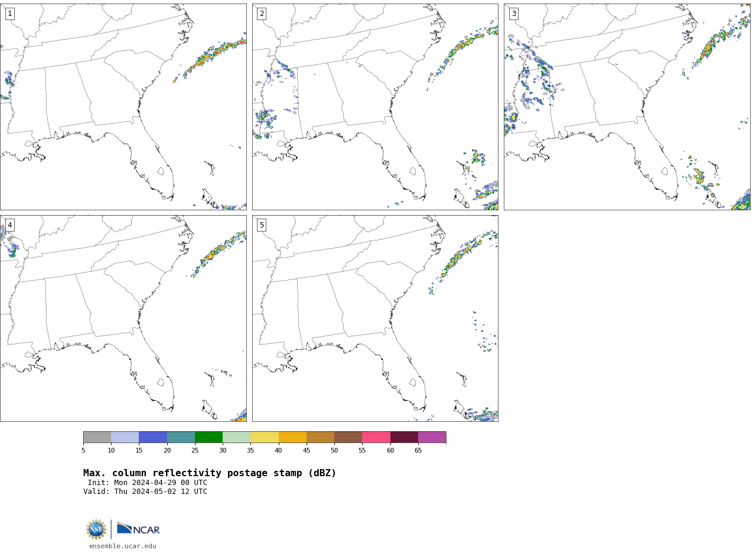Image resolution: width=756 pixels, height=553 pixels.
Task: Click the teal 20-25 dBZ swatch
Action: (x=181, y=437)
